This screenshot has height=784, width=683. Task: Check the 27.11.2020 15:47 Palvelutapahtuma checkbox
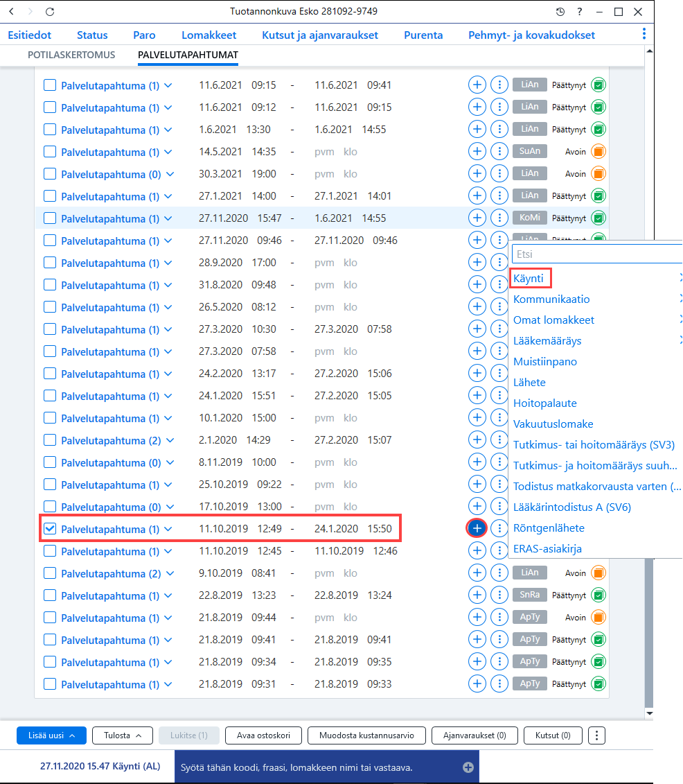(x=49, y=218)
